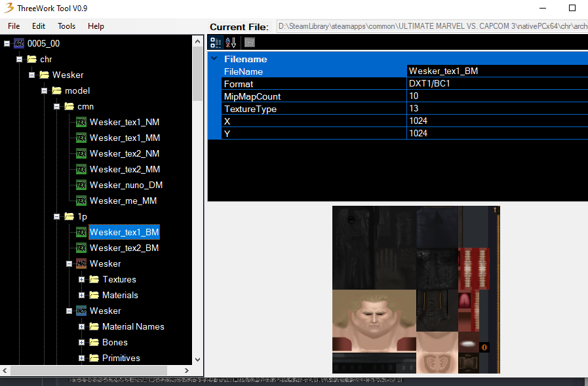Expand the Material Names node
The height and width of the screenshot is (386, 588).
click(x=81, y=327)
